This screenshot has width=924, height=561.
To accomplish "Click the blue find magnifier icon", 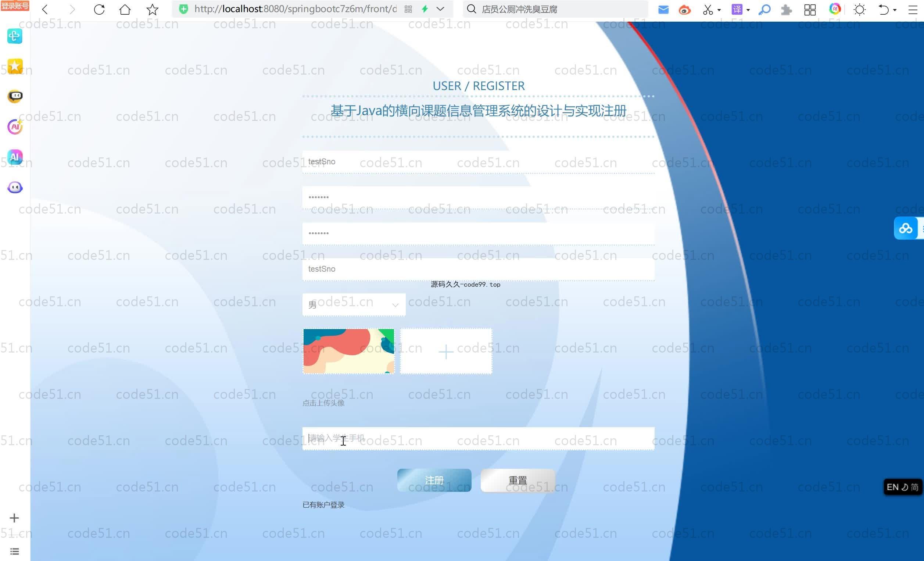I will [764, 10].
